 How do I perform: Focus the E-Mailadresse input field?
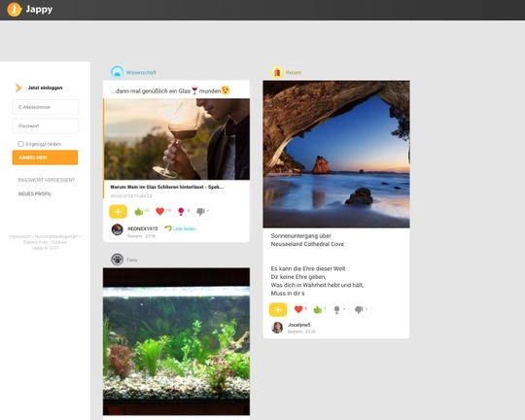pos(46,107)
